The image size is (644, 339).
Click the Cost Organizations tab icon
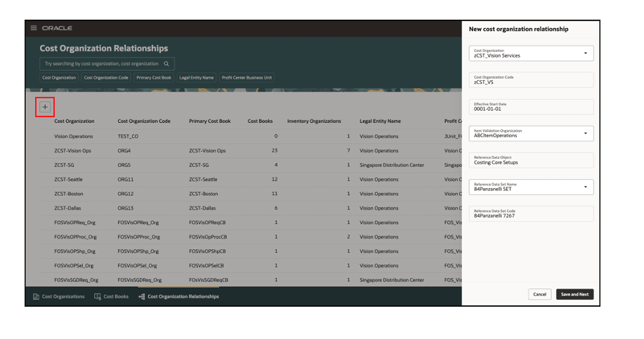pos(36,296)
